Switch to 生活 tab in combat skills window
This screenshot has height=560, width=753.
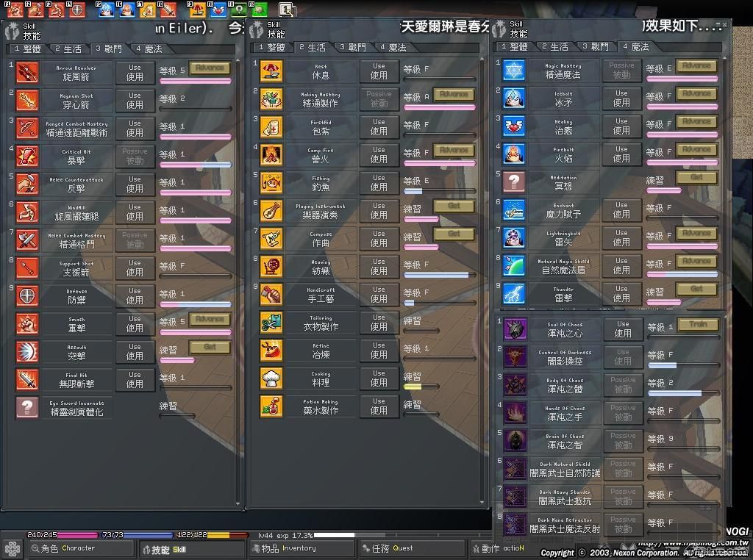[68, 49]
